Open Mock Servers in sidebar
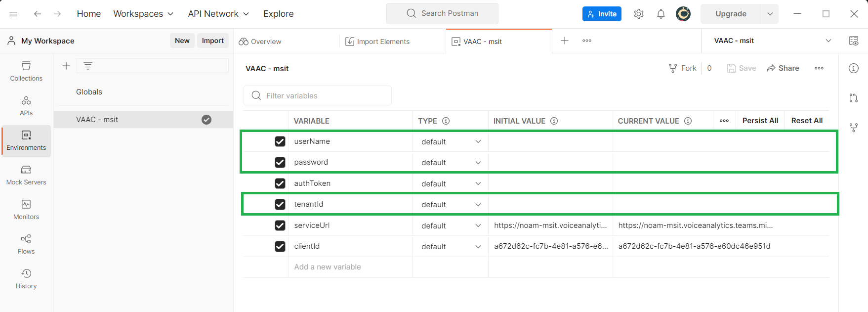The image size is (868, 312). tap(26, 176)
